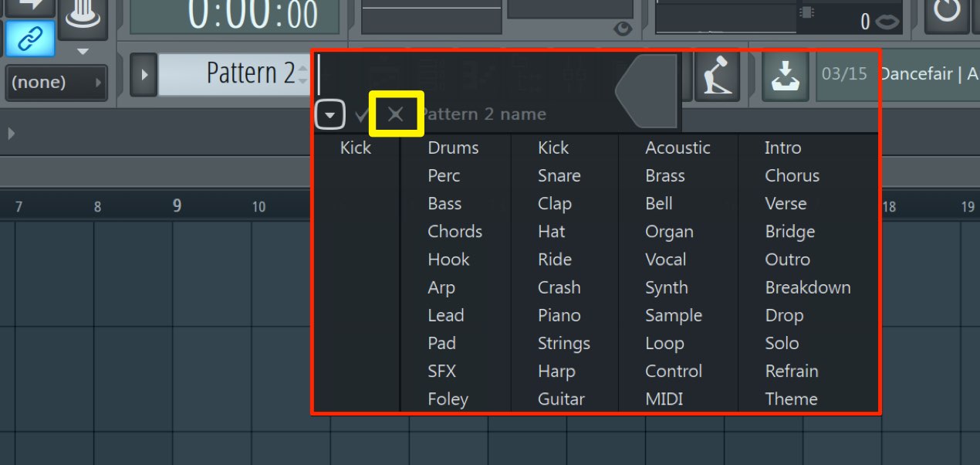
Task: Open the tempo tapper hammer icon
Action: pyautogui.click(x=718, y=78)
